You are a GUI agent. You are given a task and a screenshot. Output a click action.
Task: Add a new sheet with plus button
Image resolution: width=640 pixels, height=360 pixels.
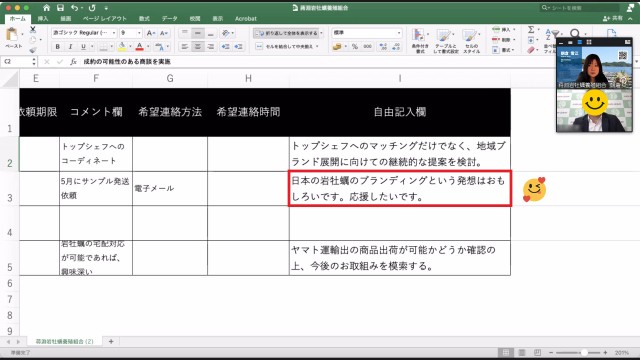111,341
